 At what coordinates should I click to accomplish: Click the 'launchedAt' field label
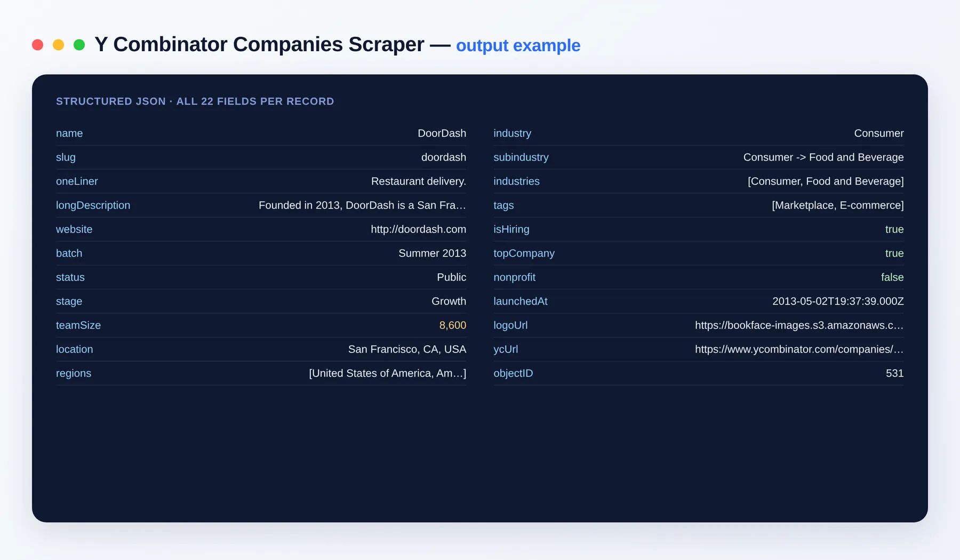point(520,301)
